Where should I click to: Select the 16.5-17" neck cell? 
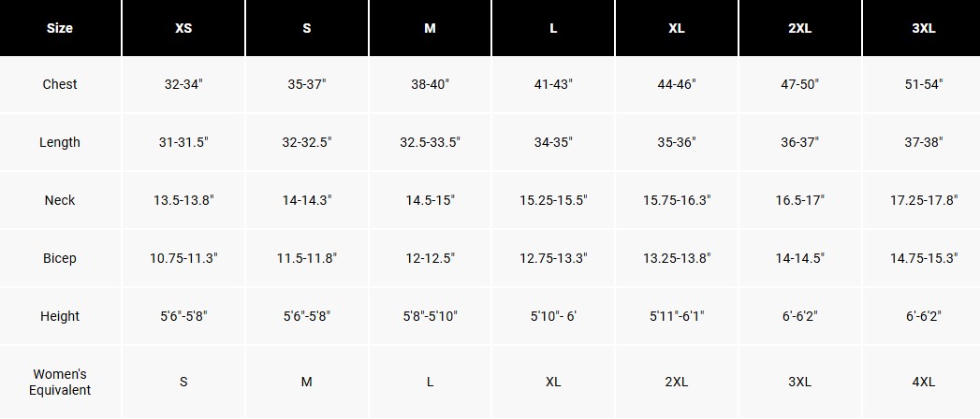tap(800, 200)
